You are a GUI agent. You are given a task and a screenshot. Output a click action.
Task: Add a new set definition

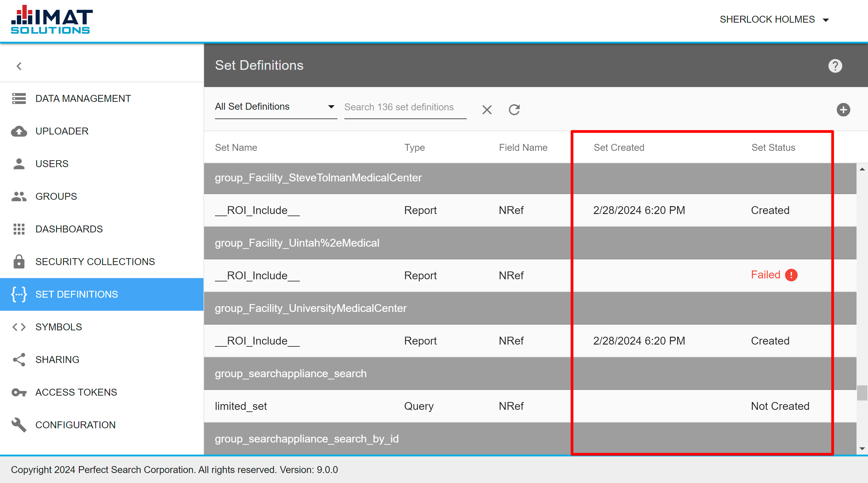(843, 110)
